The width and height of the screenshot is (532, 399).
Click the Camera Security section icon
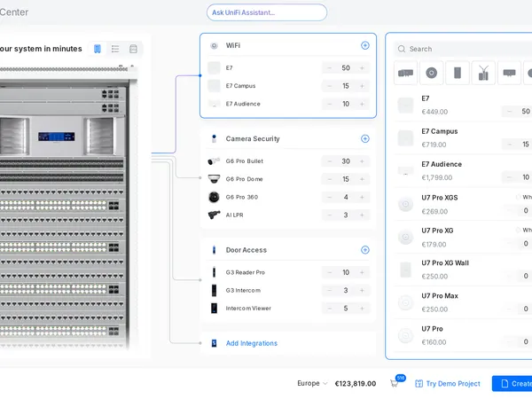click(x=214, y=139)
